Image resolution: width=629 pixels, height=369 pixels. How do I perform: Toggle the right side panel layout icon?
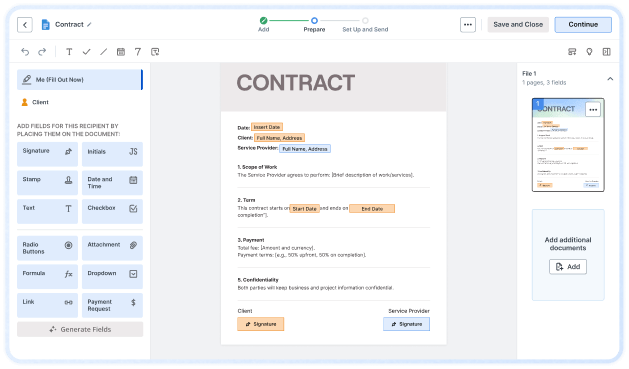tap(607, 52)
